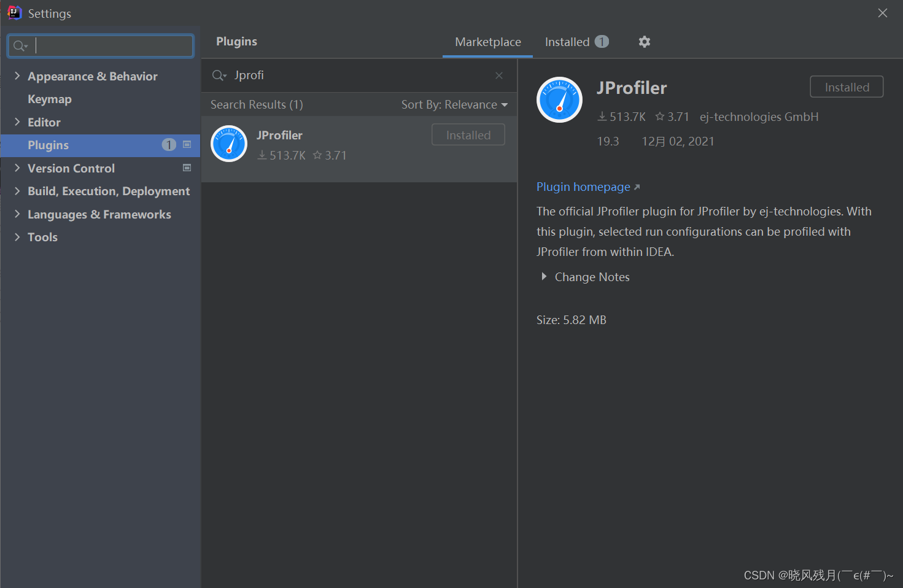Click the Version Control project-level icon

pos(187,168)
